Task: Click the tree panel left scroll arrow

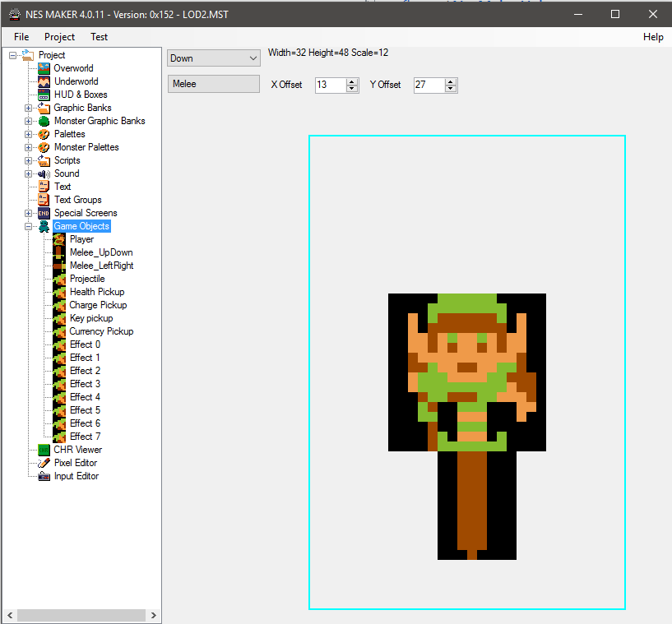Action: coord(10,616)
